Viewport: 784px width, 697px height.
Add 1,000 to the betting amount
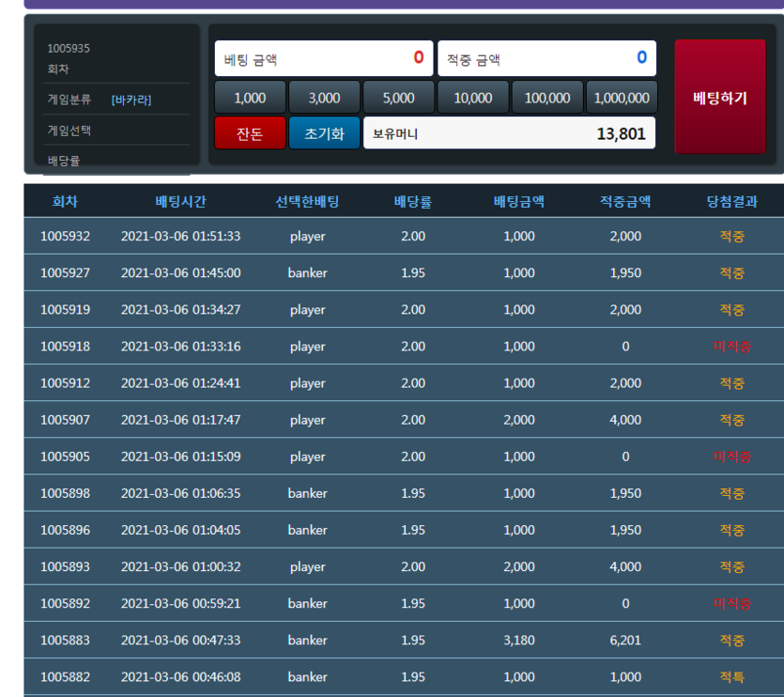250,98
